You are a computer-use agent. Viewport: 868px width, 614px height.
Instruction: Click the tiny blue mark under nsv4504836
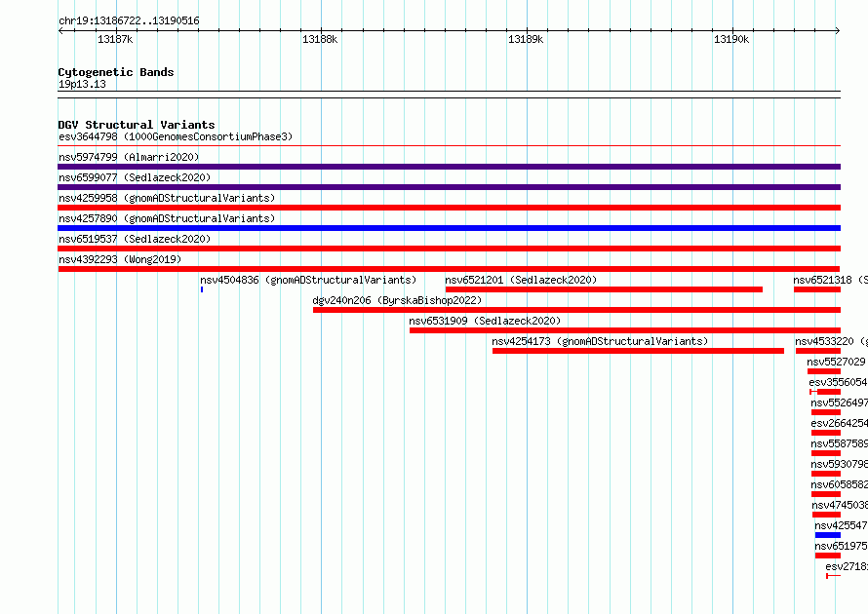pyautogui.click(x=202, y=289)
